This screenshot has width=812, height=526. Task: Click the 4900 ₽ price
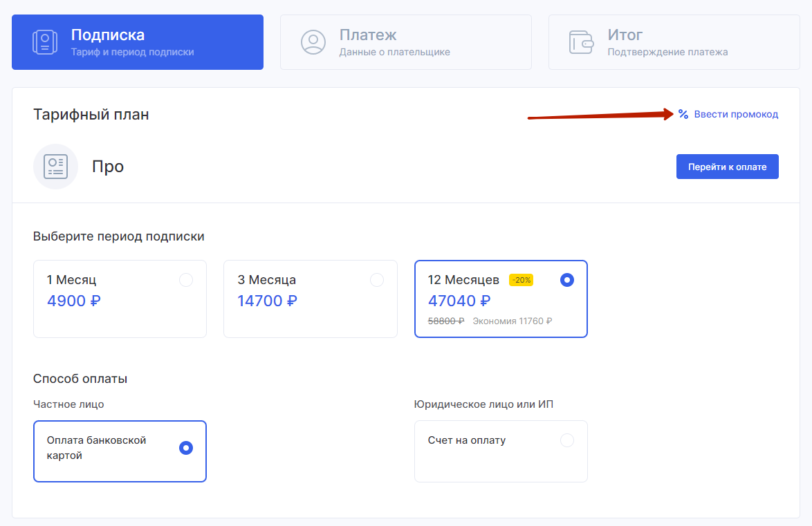(x=74, y=301)
